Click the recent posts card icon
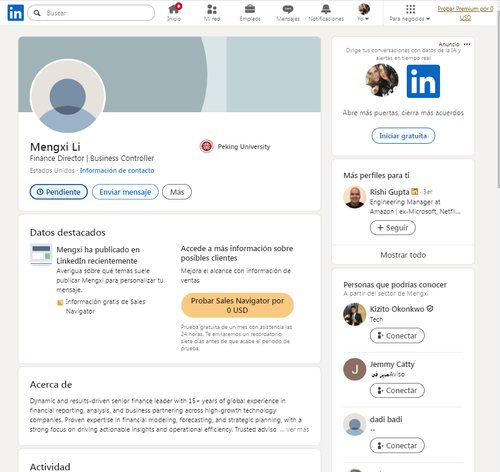 tap(41, 255)
